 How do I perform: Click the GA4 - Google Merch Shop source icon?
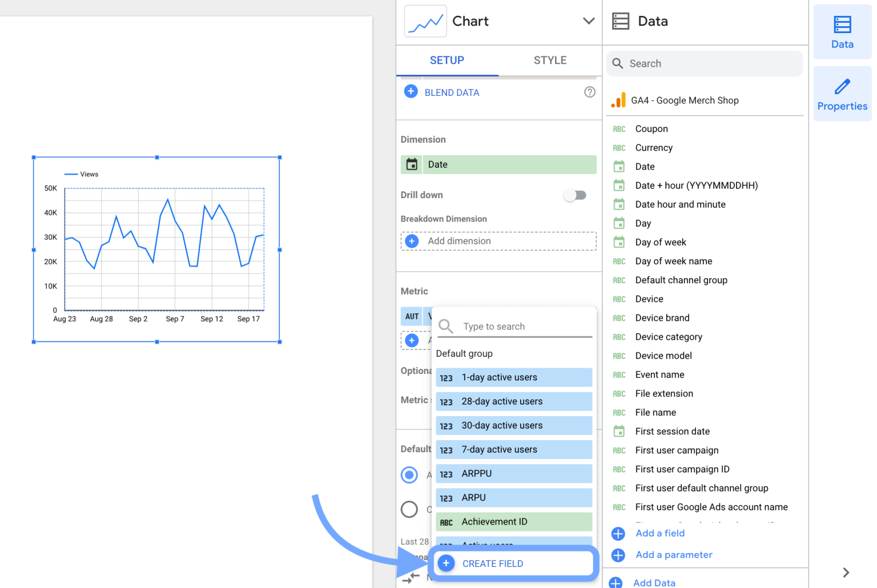(619, 100)
